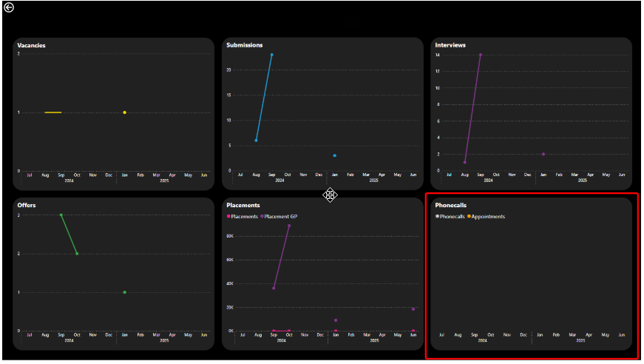
Task: Select the blue August data point in Submissions
Action: tap(257, 141)
